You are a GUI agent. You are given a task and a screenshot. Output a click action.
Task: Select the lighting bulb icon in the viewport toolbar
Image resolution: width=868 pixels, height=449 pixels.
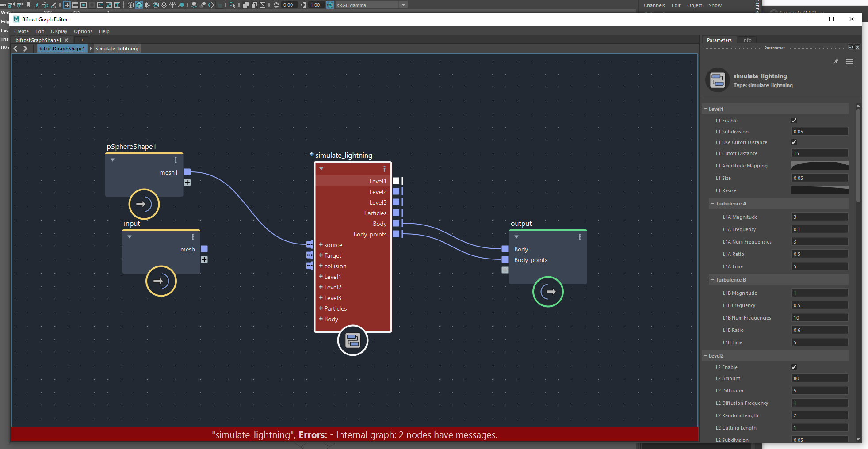(172, 5)
